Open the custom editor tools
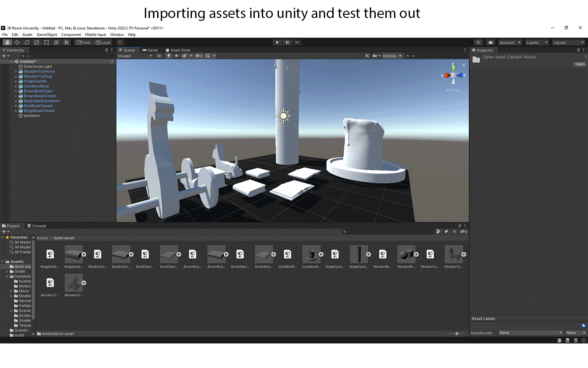This screenshot has width=588, height=368. 66,43
